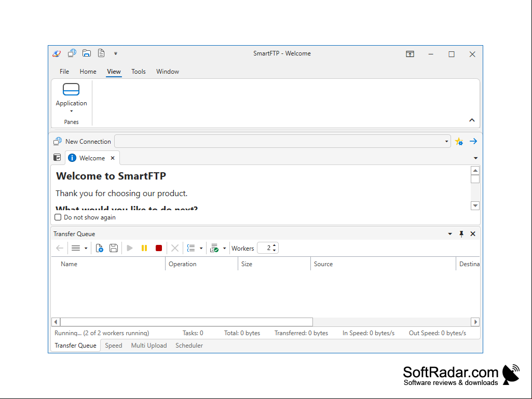Expand the address bar dropdown arrow
The width and height of the screenshot is (532, 399).
click(446, 142)
